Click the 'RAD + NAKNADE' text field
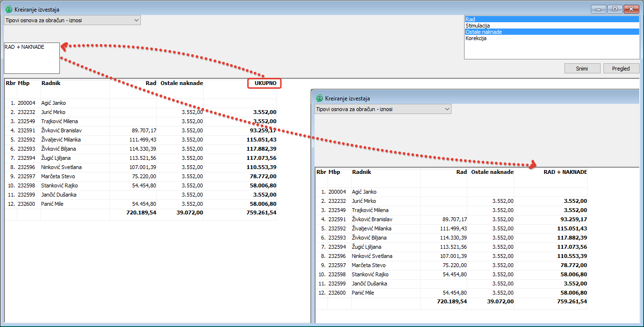644x327 pixels. pyautogui.click(x=32, y=58)
